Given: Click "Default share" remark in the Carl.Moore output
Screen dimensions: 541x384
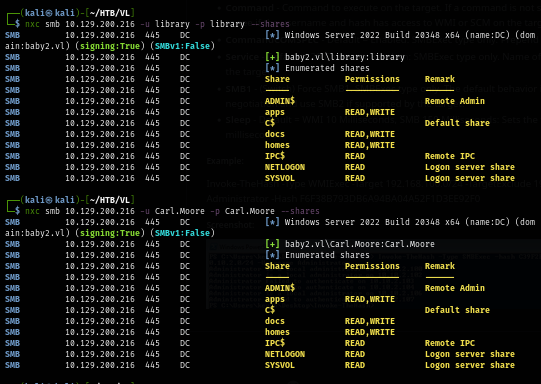Looking at the screenshot, I should coord(457,310).
